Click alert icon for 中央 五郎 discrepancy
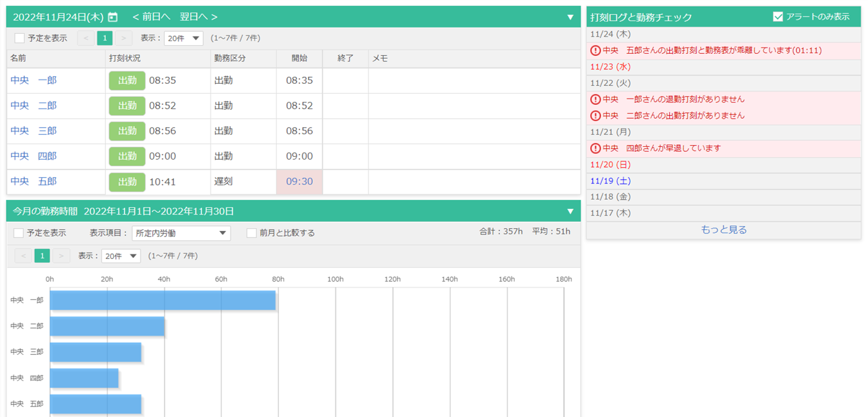868x417 pixels. pyautogui.click(x=596, y=50)
